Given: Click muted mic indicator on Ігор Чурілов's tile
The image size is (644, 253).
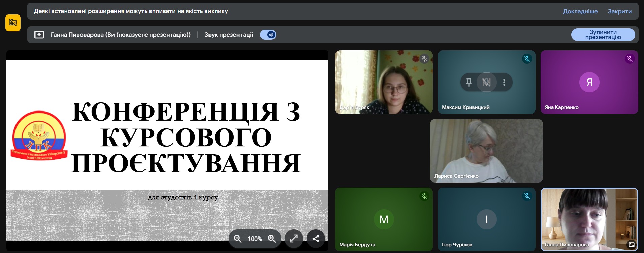Looking at the screenshot, I should click(x=527, y=196).
